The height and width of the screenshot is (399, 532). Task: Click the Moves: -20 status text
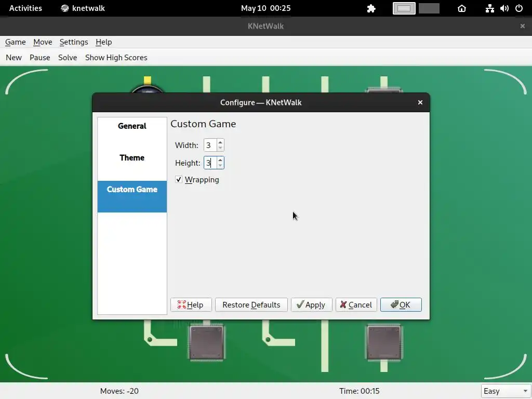point(119,391)
